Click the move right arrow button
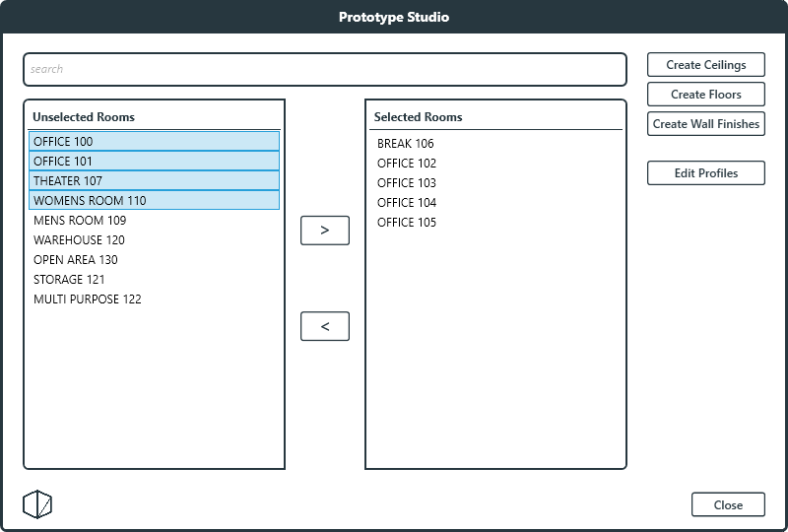 [325, 231]
